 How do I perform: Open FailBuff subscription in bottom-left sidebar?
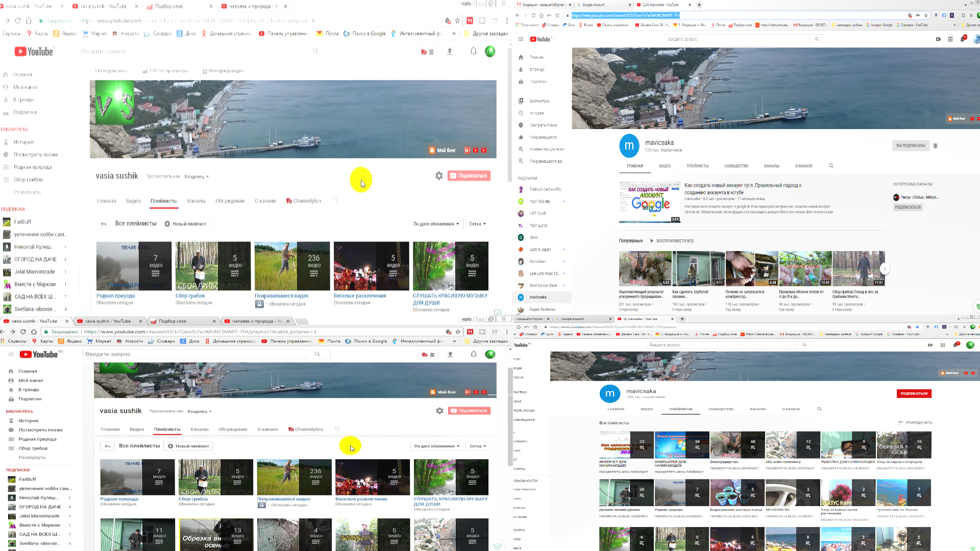coord(27,479)
